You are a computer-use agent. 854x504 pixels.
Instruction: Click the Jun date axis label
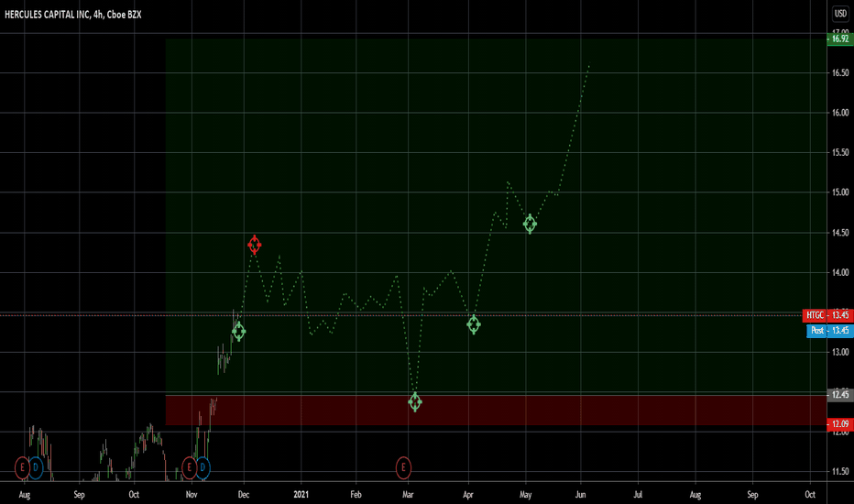(x=581, y=495)
